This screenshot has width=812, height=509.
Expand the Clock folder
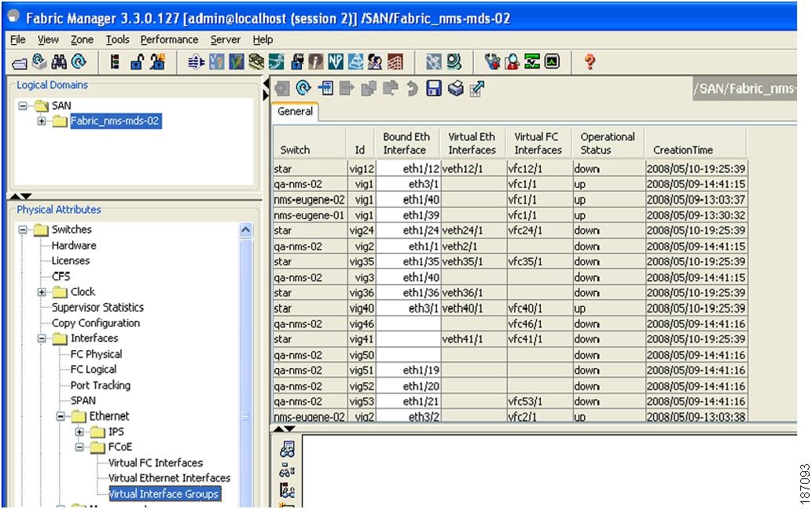(42, 292)
